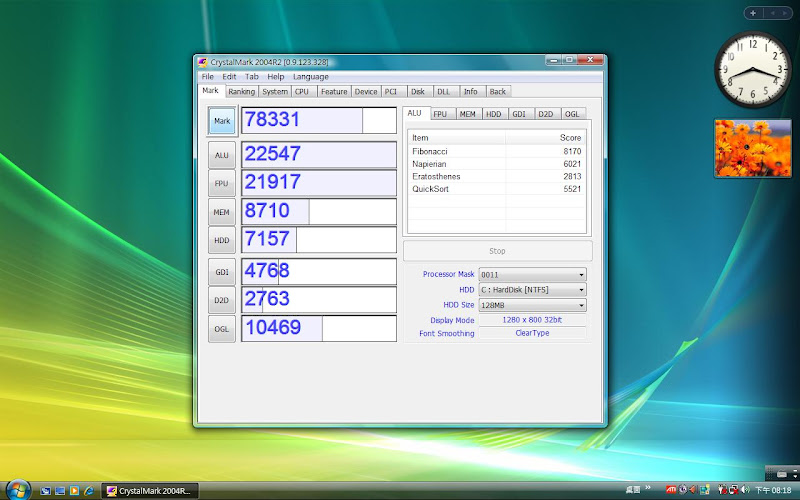Select the Eratosthenes row in score list
The width and height of the screenshot is (800, 500).
click(496, 177)
